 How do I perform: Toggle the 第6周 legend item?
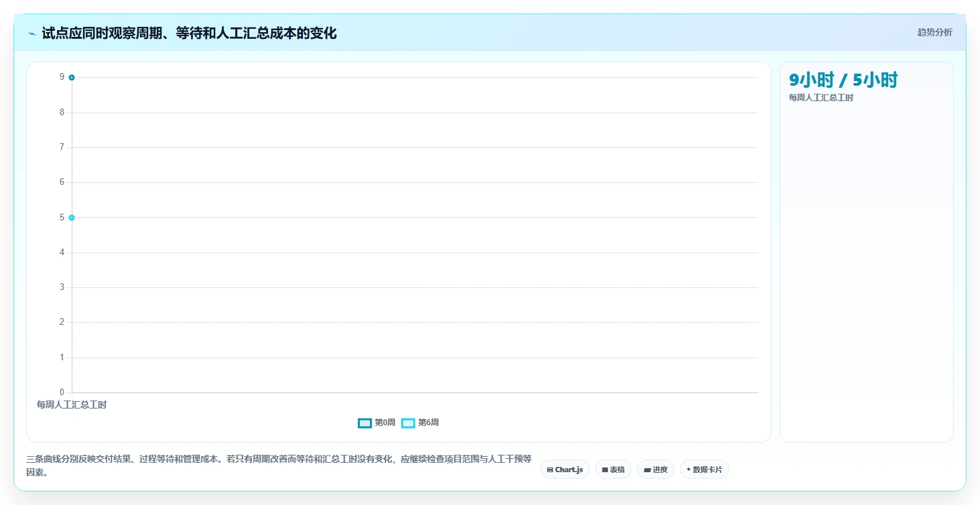point(420,423)
